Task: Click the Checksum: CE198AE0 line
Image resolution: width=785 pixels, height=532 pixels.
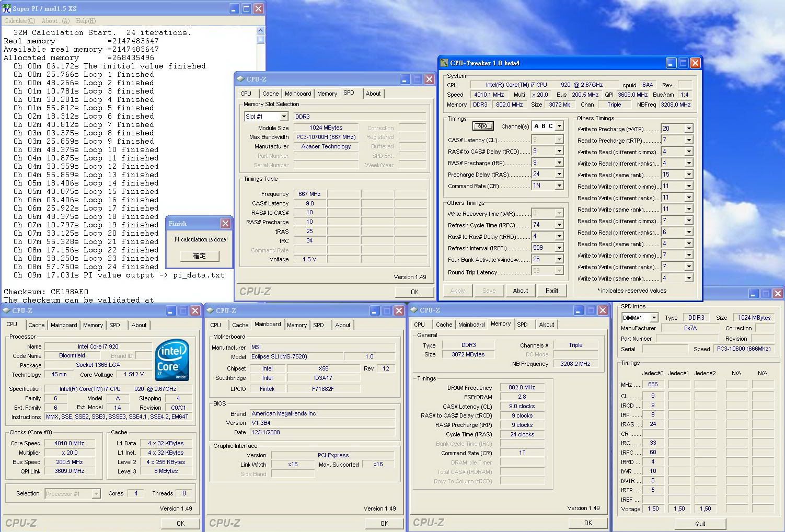Action: pos(46,292)
